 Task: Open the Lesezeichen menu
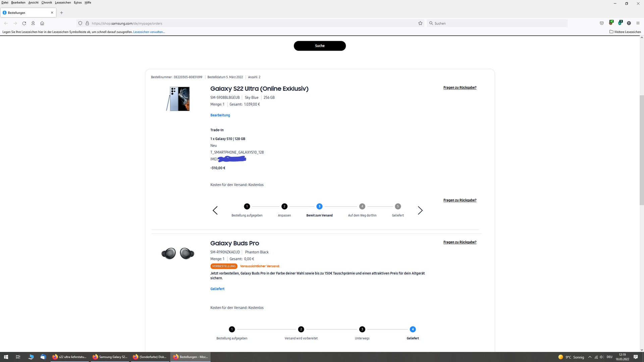pyautogui.click(x=63, y=3)
